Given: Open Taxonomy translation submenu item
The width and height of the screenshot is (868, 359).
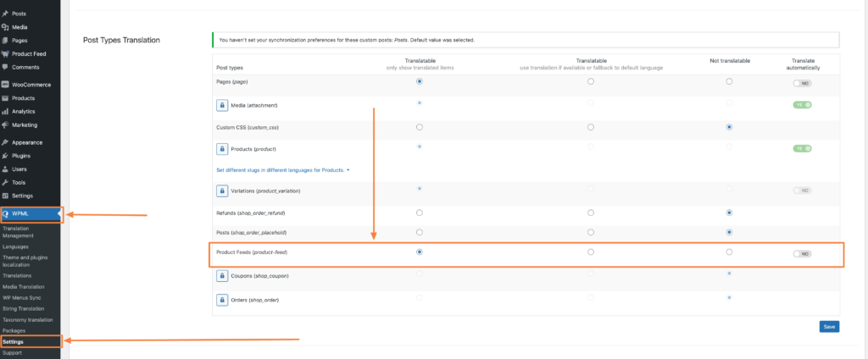Looking at the screenshot, I should point(28,320).
